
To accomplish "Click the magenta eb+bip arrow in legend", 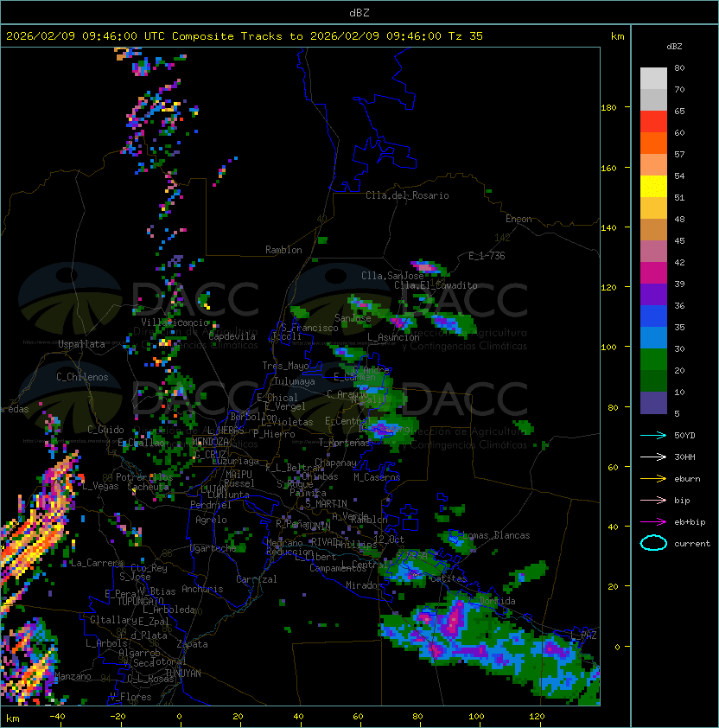I will coord(653,522).
